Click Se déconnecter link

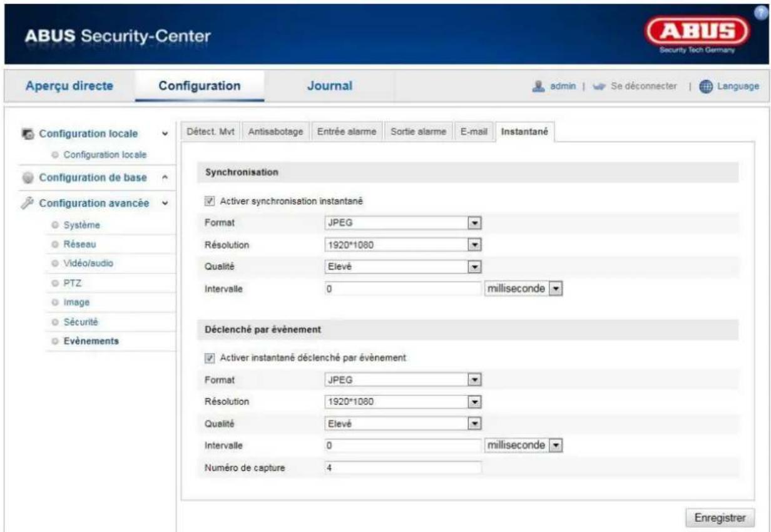point(644,86)
